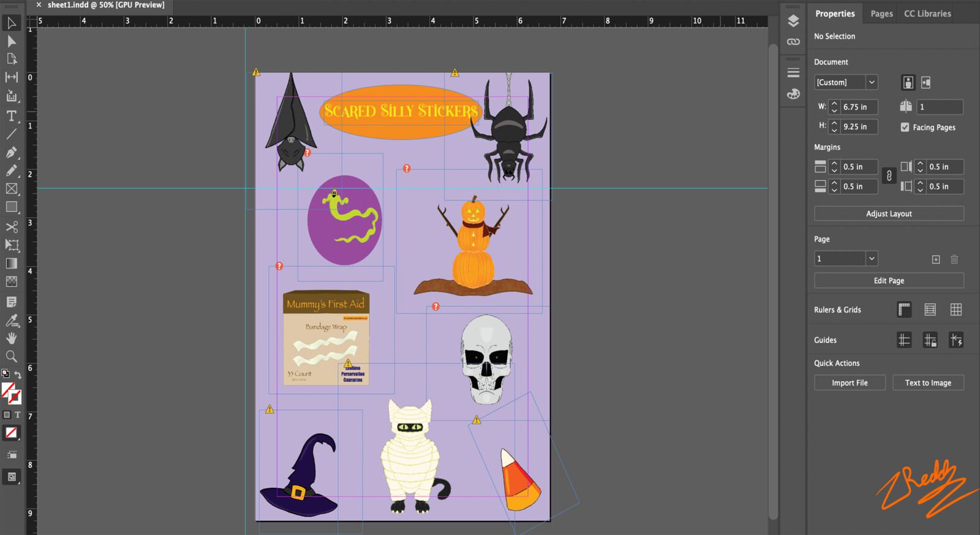Select the Content Collector tool
The image size is (980, 535).
[x=12, y=96]
